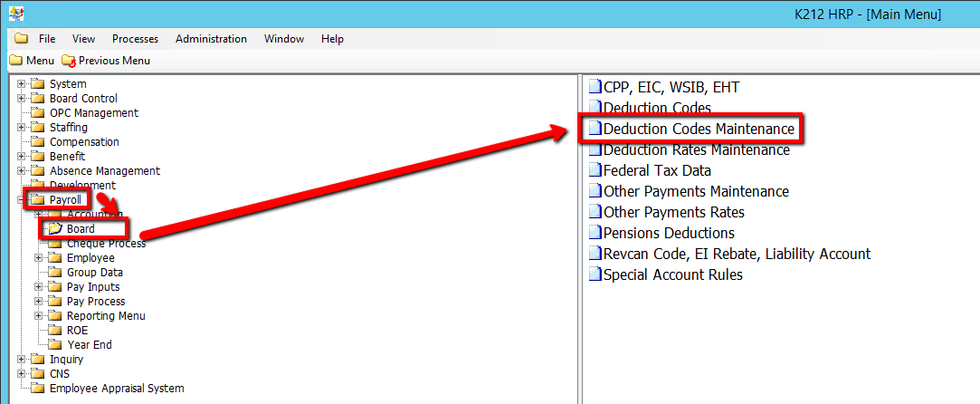Image resolution: width=980 pixels, height=404 pixels.
Task: Click the folder icon next to OPC Management
Action: (38, 113)
